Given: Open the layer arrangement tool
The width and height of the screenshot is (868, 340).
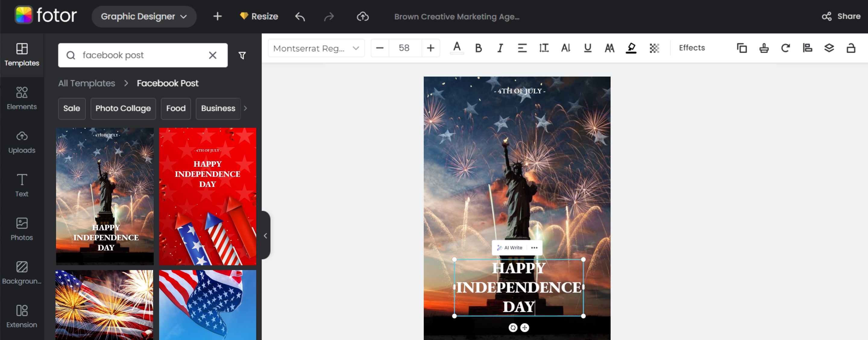Looking at the screenshot, I should 829,48.
